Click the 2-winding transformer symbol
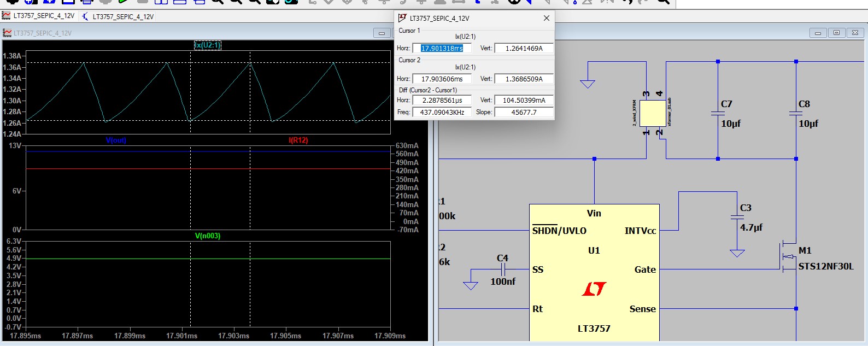Screen dimensions: 868x346 pyautogui.click(x=653, y=114)
